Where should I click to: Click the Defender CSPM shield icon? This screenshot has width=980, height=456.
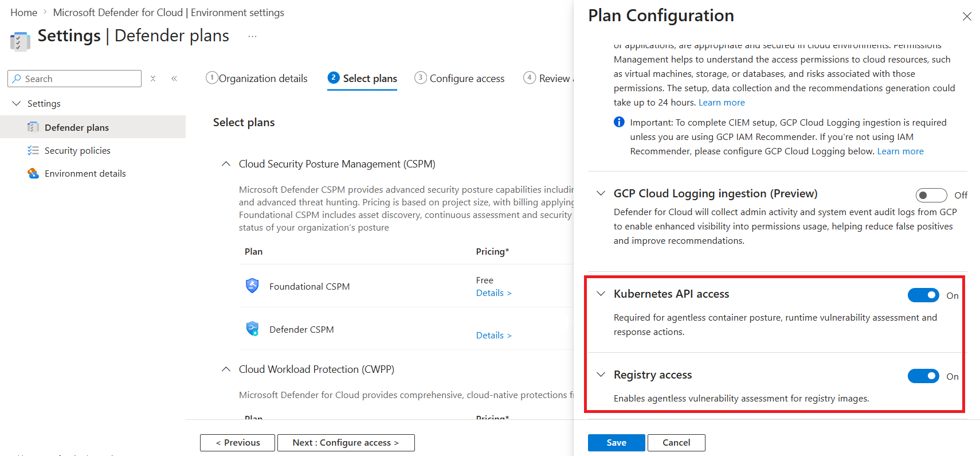pos(252,329)
